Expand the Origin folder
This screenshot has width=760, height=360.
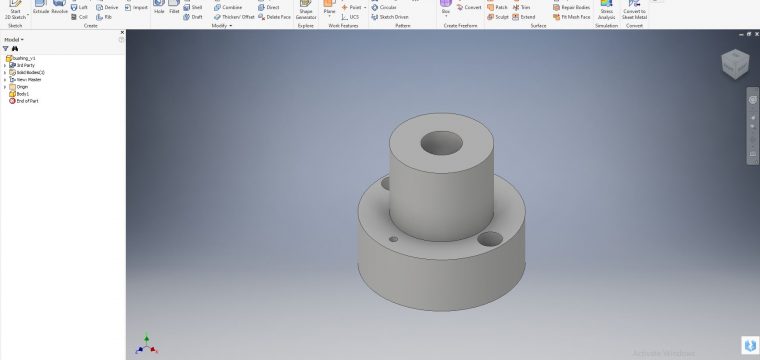(5, 87)
